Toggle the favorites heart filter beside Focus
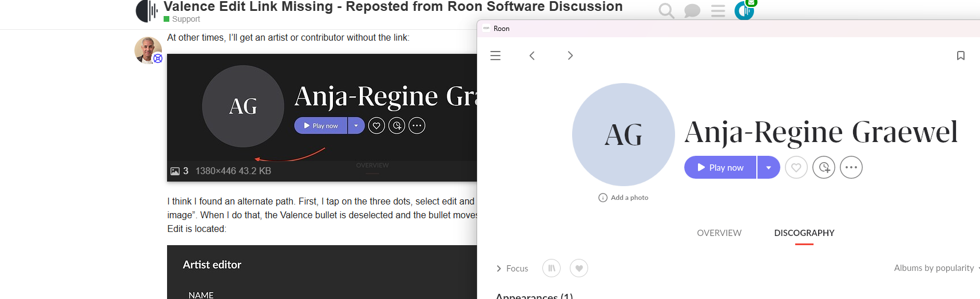 pos(579,268)
